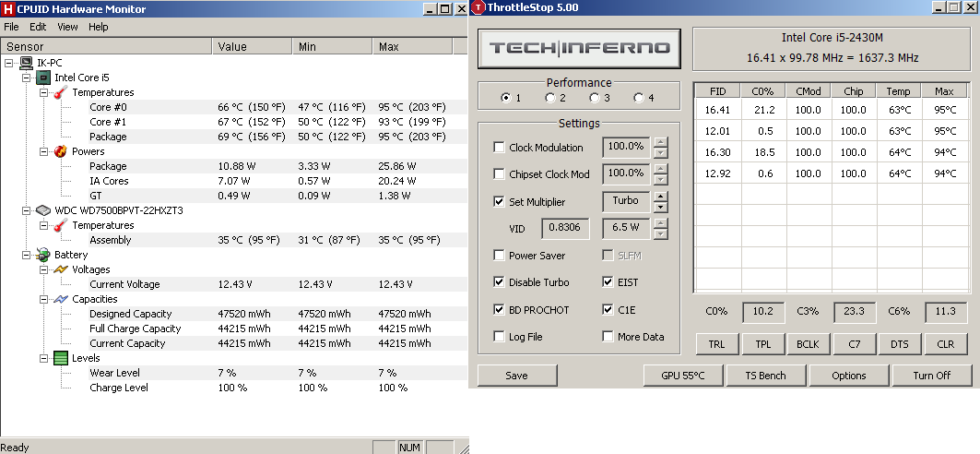Enable the Clock Modulation checkbox
The image size is (980, 454).
pyautogui.click(x=499, y=148)
